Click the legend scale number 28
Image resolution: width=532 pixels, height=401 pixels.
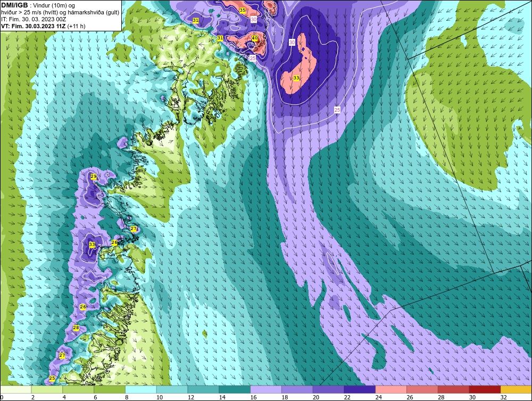440,397
